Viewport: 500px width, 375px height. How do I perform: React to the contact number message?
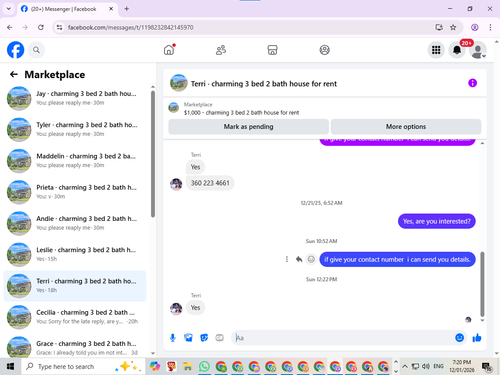tap(311, 259)
